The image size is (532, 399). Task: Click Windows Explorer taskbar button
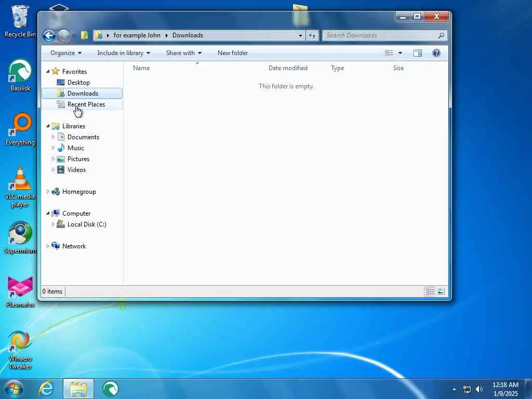click(78, 389)
